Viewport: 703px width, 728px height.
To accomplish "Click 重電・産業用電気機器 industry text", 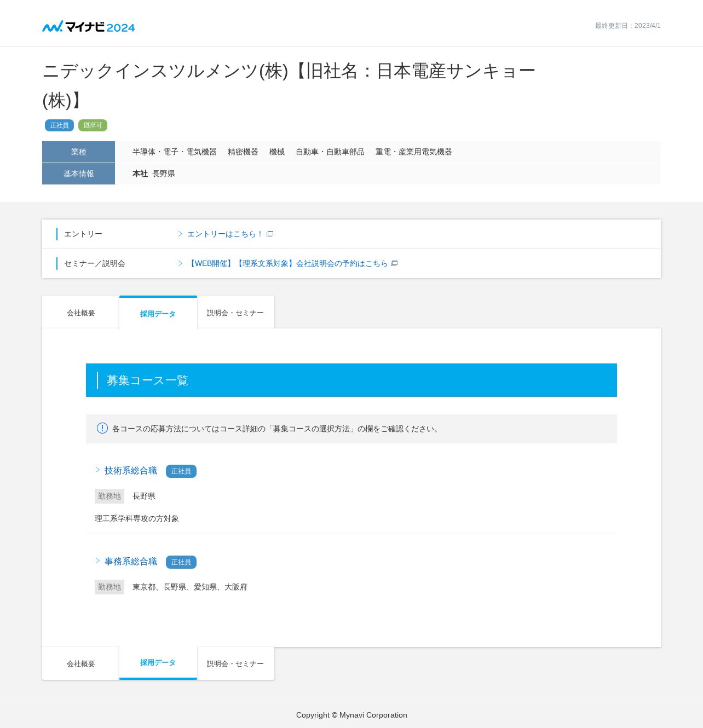I will point(414,152).
